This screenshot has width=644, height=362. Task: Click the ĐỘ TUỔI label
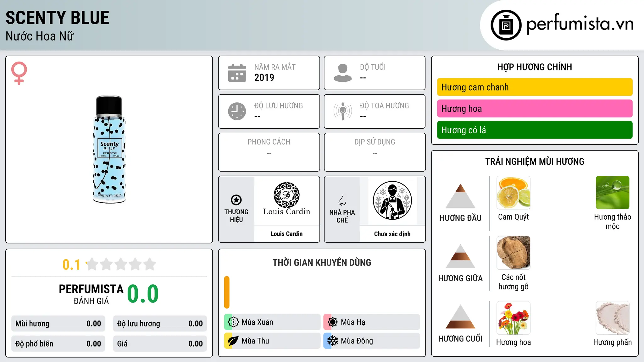pyautogui.click(x=373, y=67)
